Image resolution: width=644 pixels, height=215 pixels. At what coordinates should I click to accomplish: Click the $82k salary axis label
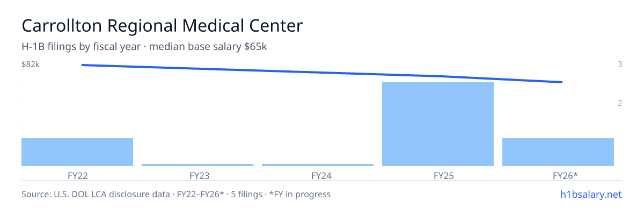(x=31, y=64)
